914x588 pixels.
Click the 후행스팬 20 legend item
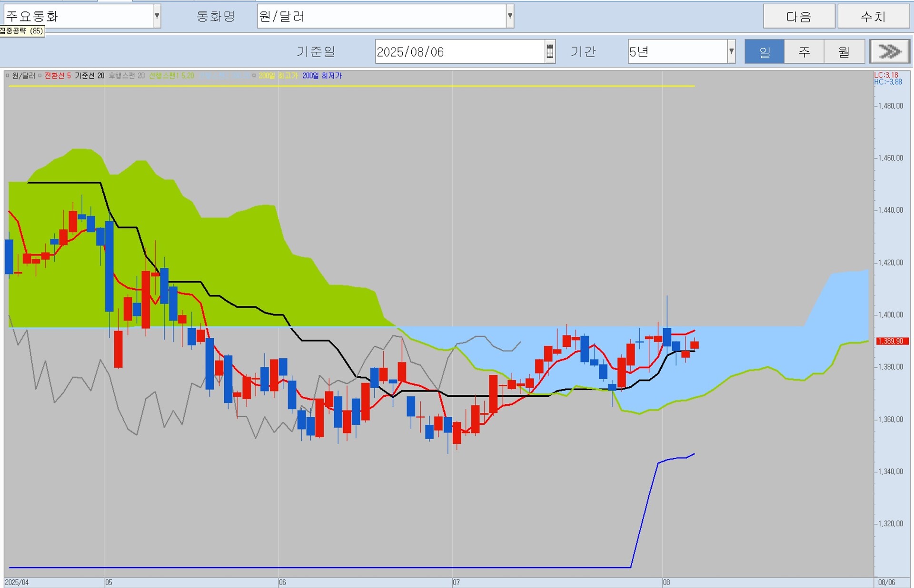127,76
